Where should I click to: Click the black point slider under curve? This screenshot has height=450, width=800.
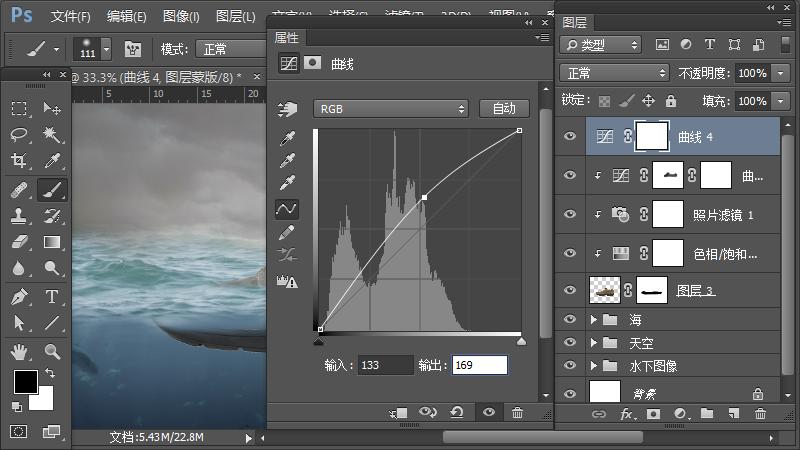point(318,341)
